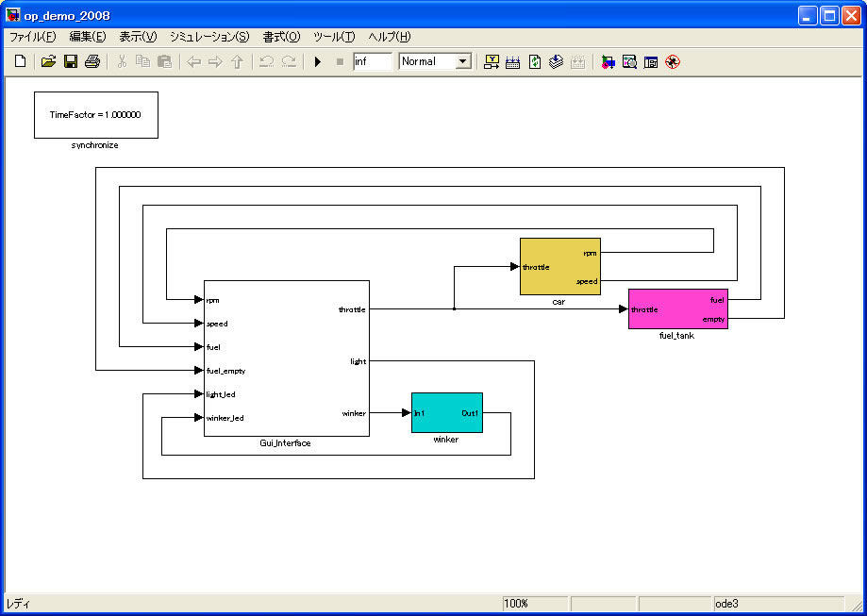The width and height of the screenshot is (867, 616).
Task: Click the Debug icon on toolbar
Action: 673,62
